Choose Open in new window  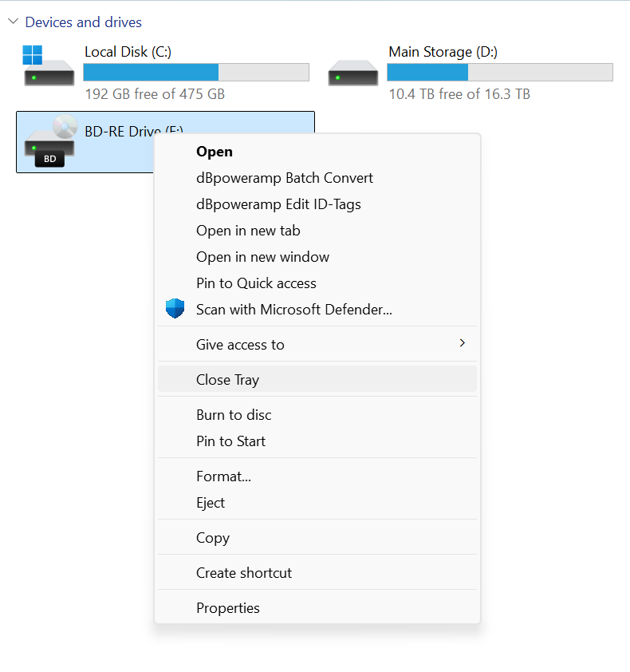(x=262, y=257)
